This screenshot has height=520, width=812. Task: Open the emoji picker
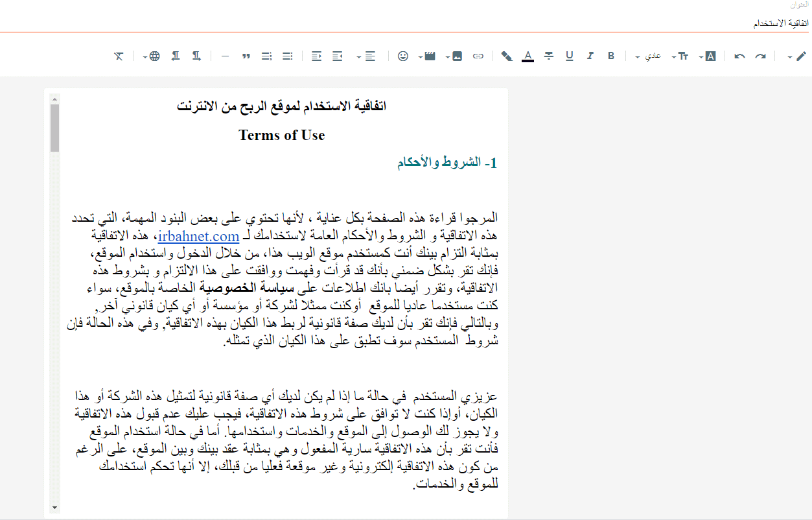tap(402, 56)
